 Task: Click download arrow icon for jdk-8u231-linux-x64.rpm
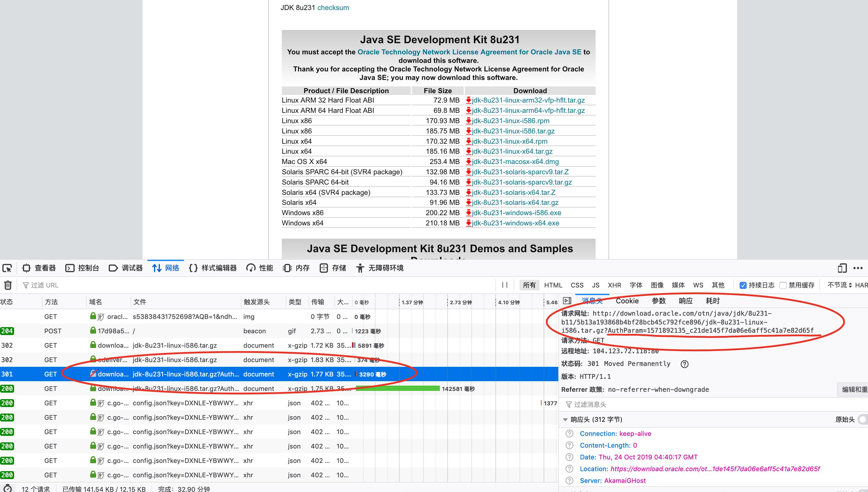point(468,141)
